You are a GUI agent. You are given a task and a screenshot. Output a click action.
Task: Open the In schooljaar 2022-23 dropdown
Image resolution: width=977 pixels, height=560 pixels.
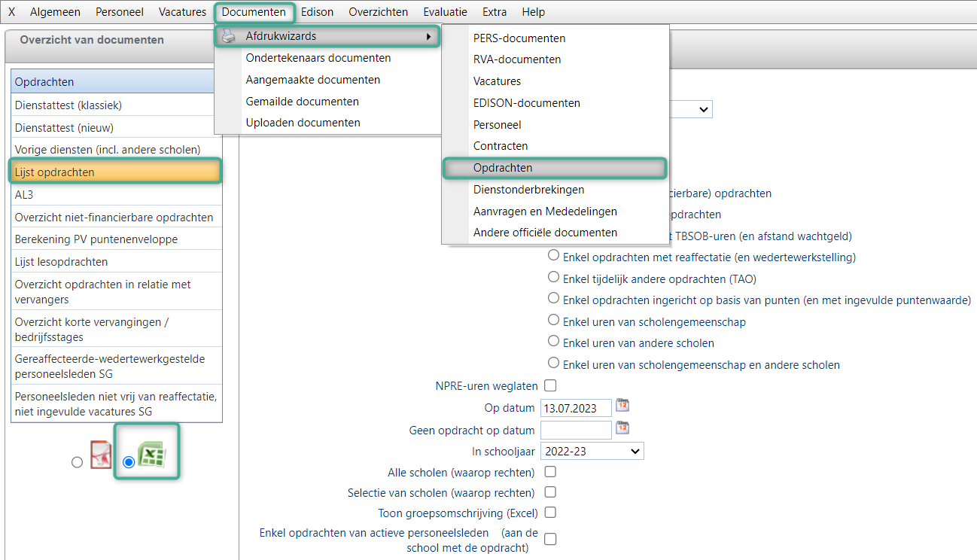[592, 451]
